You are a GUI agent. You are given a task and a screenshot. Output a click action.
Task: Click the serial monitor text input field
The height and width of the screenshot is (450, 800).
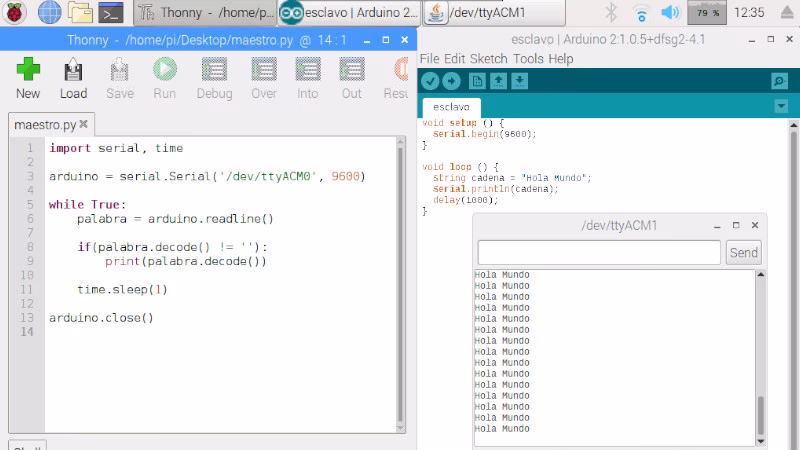click(598, 253)
